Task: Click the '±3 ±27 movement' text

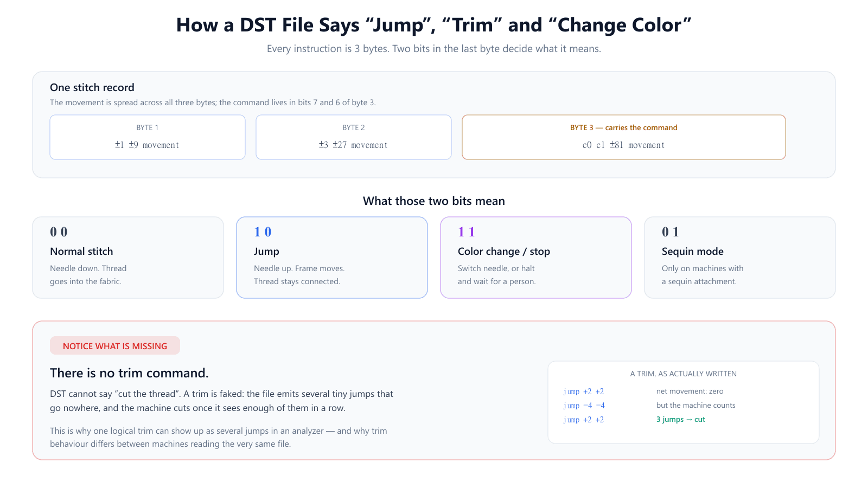Action: pos(353,145)
